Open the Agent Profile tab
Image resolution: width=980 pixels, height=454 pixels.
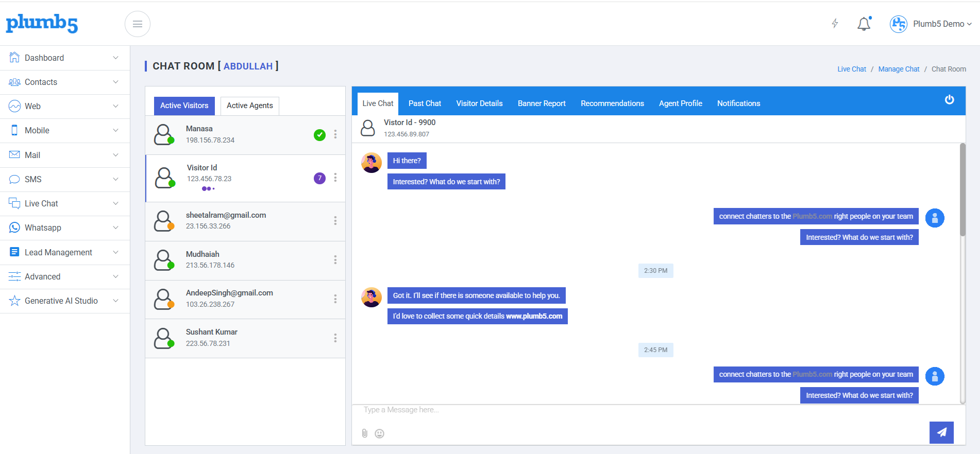(x=681, y=103)
